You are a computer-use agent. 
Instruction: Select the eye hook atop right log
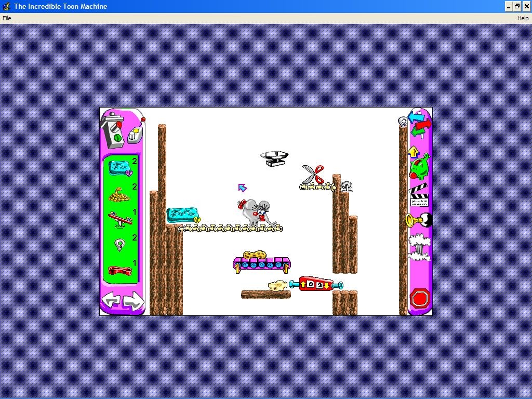[403, 122]
